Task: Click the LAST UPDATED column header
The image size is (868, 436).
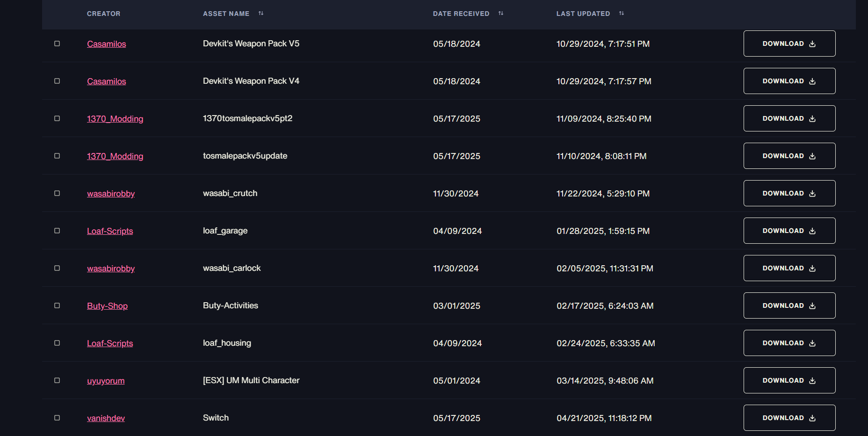Action: click(x=583, y=14)
